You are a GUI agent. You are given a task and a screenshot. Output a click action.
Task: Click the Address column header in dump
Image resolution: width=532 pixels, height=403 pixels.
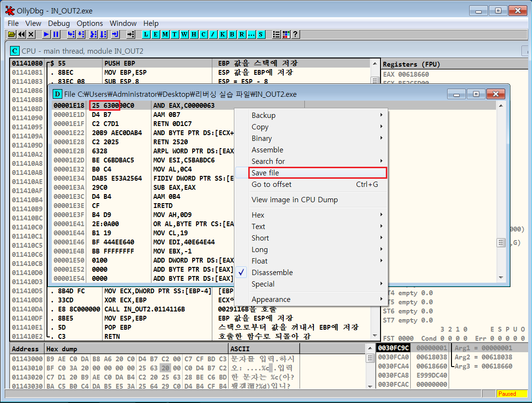click(x=27, y=349)
